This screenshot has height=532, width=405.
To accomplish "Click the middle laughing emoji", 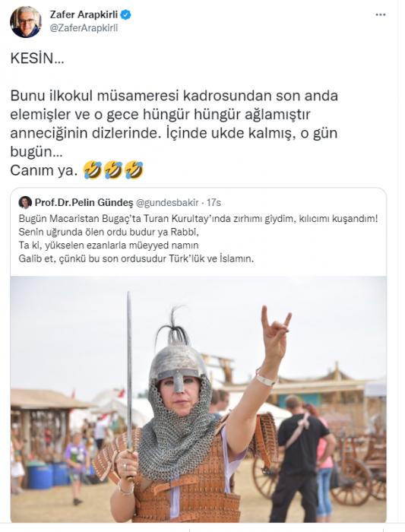I will 113,170.
